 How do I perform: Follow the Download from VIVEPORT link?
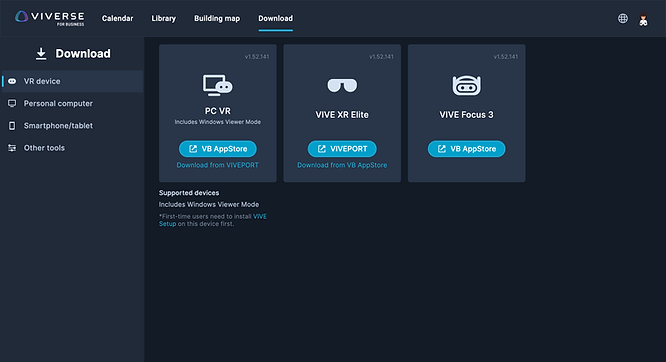tap(217, 165)
